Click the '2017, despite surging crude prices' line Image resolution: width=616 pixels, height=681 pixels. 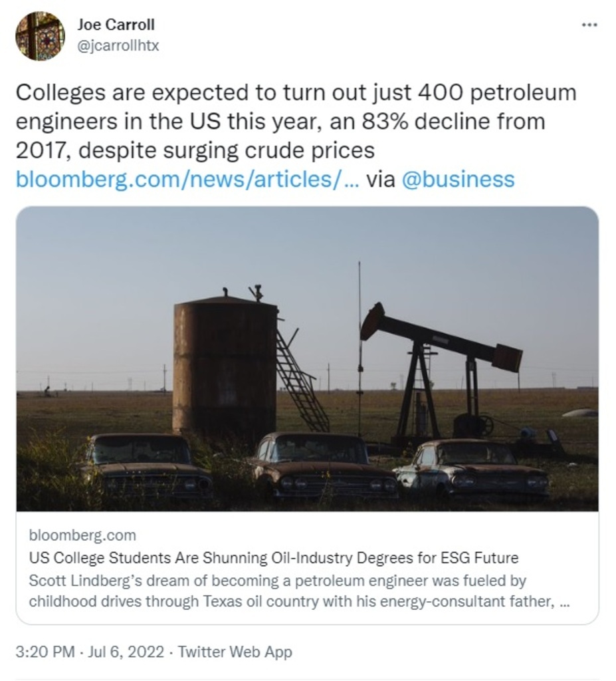tap(195, 151)
